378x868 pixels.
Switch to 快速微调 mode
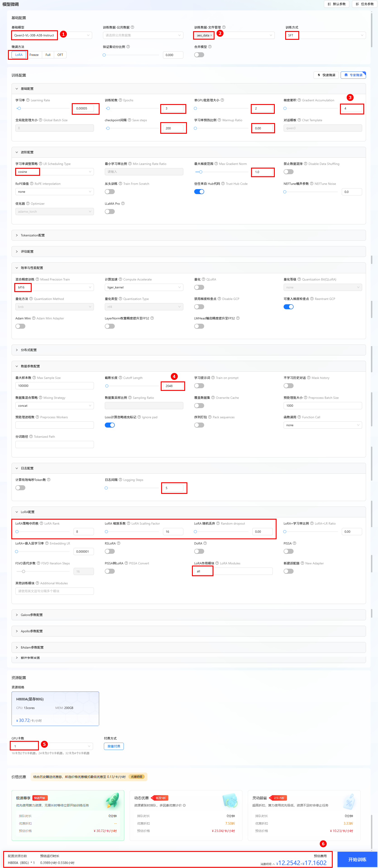coord(326,75)
